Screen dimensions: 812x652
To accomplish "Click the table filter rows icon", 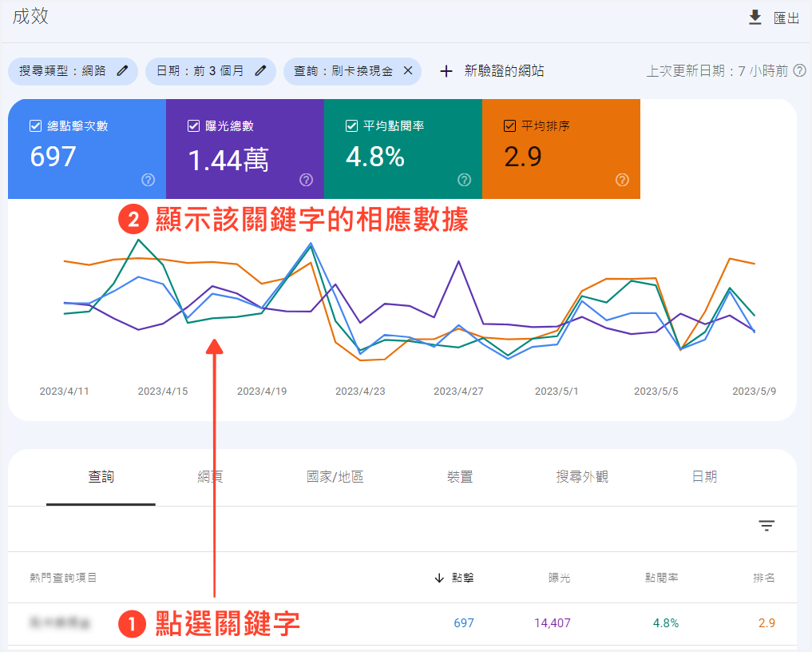I will coord(766,525).
